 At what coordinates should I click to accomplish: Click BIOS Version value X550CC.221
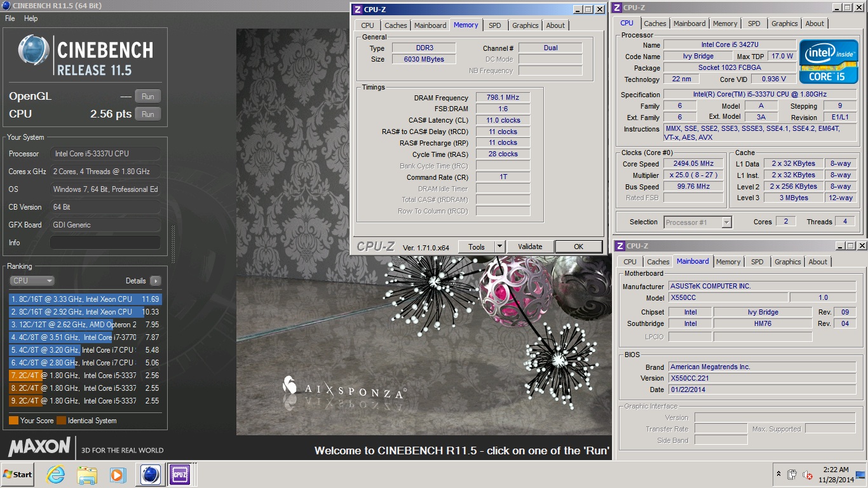point(762,378)
